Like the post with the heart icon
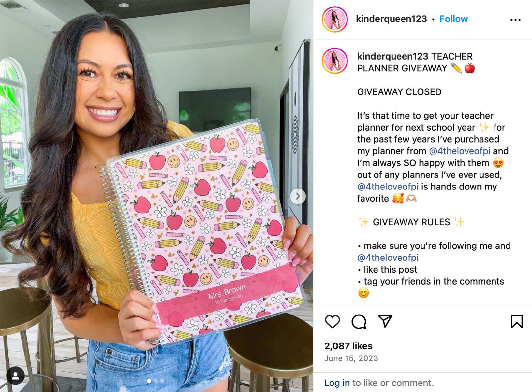Viewport: 532px width, 392px height. [x=332, y=322]
